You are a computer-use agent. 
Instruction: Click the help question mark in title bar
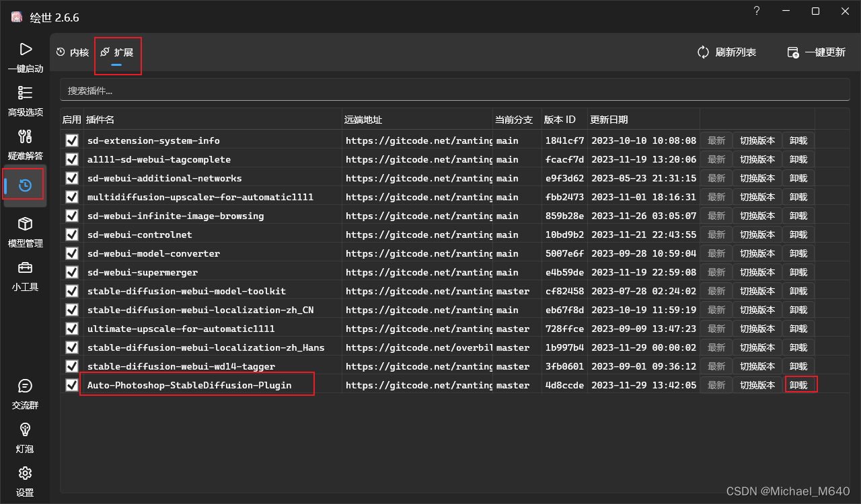(757, 11)
